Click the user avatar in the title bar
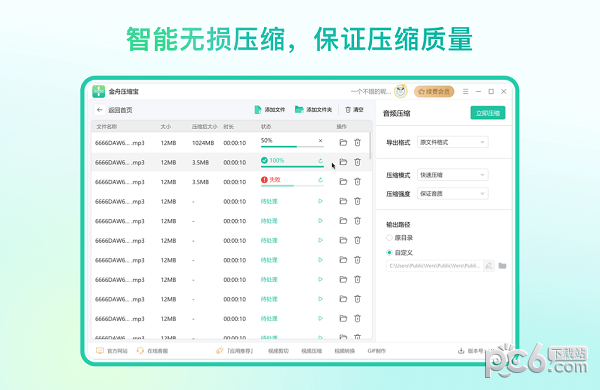This screenshot has width=600, height=390. 401,91
